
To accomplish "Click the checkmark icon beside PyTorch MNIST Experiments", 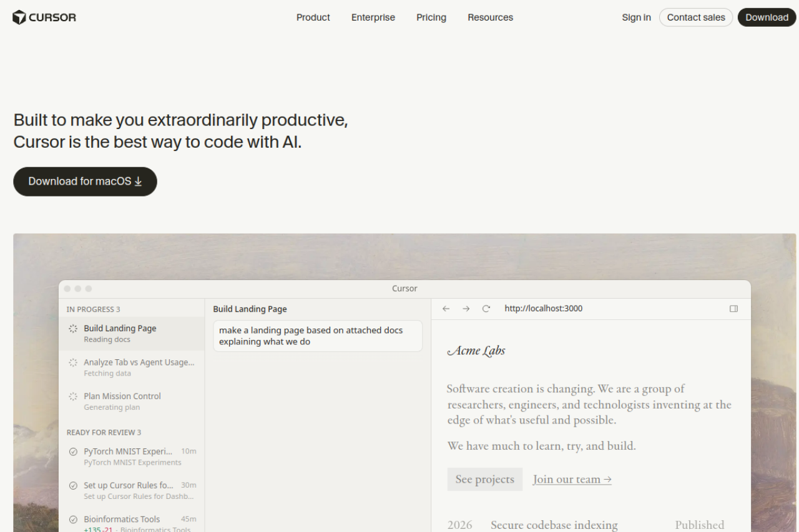I will [x=73, y=452].
